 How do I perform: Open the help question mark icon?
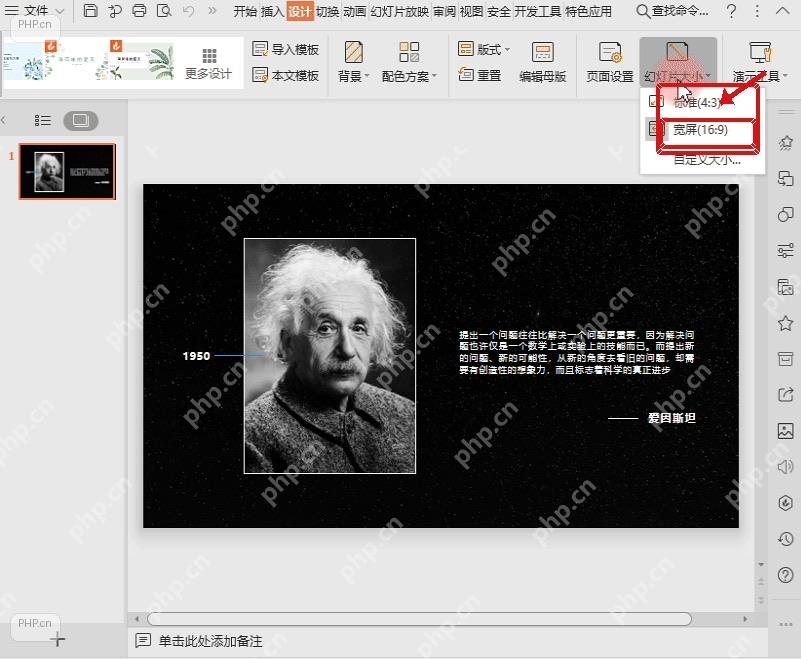click(x=732, y=11)
